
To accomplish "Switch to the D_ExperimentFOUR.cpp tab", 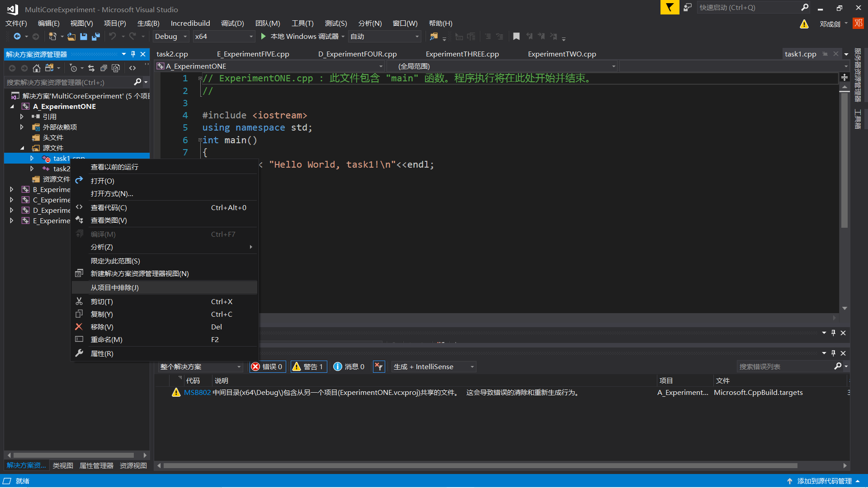I will pos(358,54).
